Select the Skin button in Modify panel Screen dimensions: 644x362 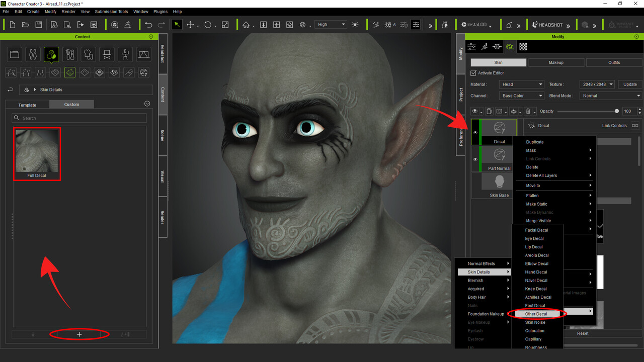(x=498, y=62)
